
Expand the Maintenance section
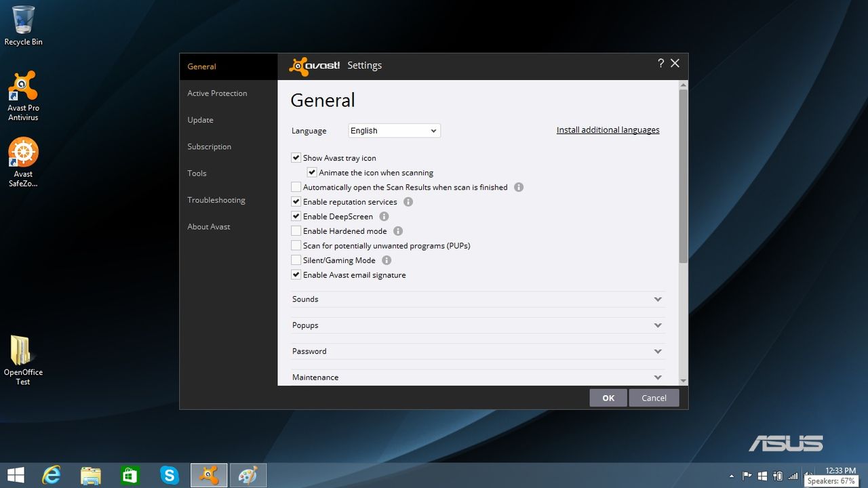(478, 378)
